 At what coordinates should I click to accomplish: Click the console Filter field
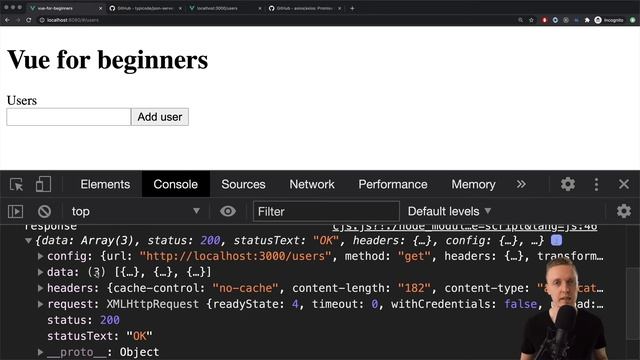coord(326,211)
